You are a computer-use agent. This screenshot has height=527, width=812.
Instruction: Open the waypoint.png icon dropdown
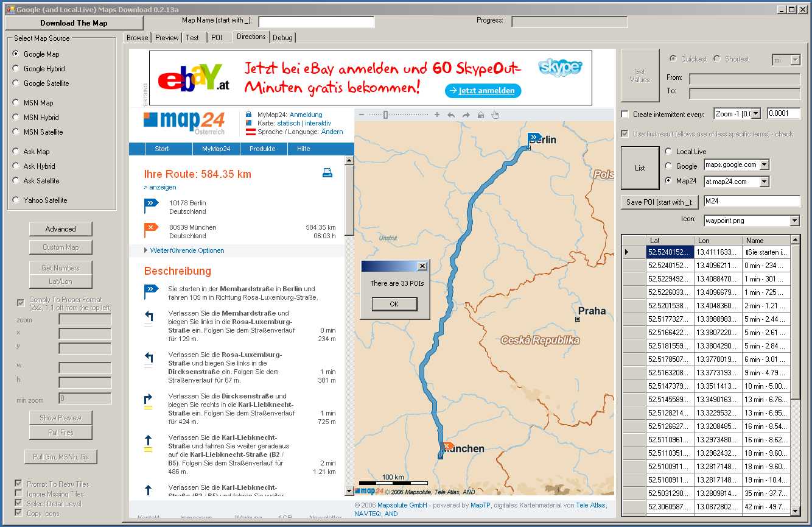point(794,221)
